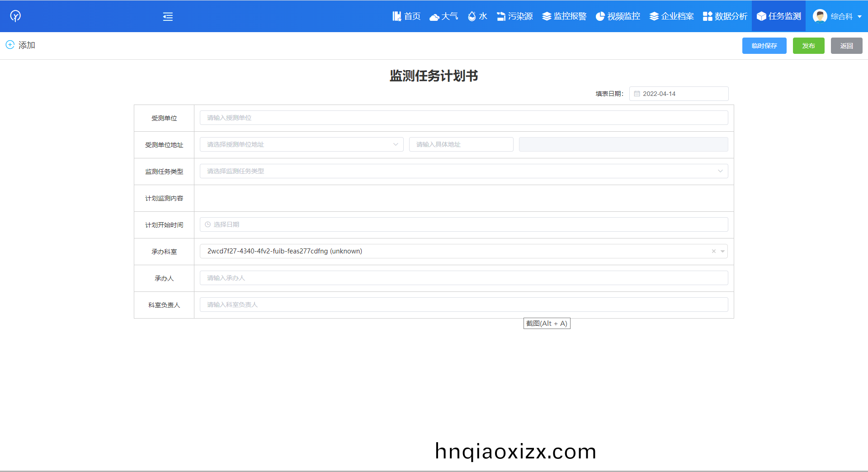Open the 承办科室 dropdown arrow

(x=722, y=251)
